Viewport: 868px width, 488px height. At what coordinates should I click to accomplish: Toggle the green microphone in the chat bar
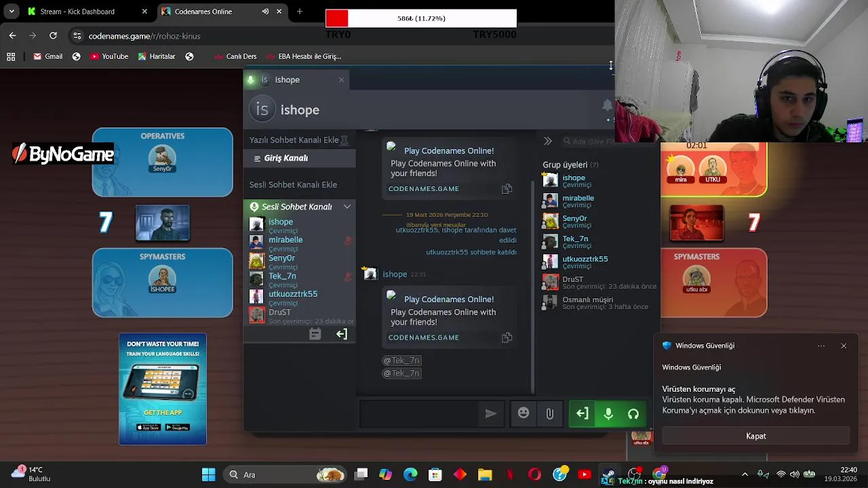click(608, 414)
